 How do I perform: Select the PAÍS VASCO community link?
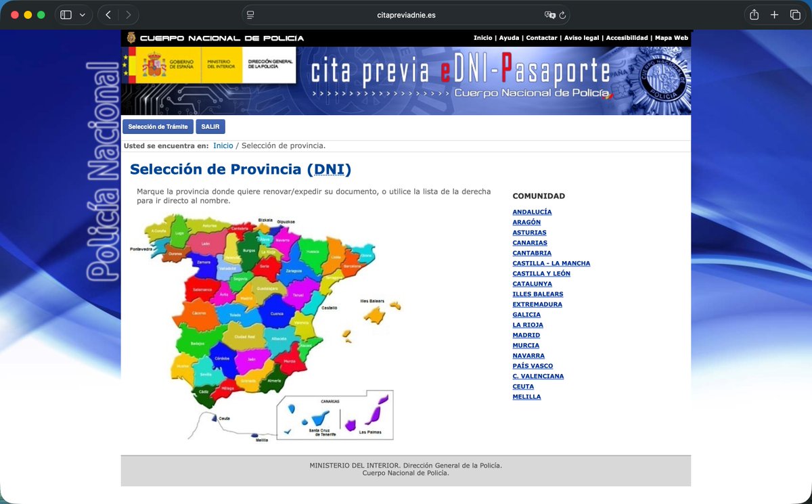point(533,365)
